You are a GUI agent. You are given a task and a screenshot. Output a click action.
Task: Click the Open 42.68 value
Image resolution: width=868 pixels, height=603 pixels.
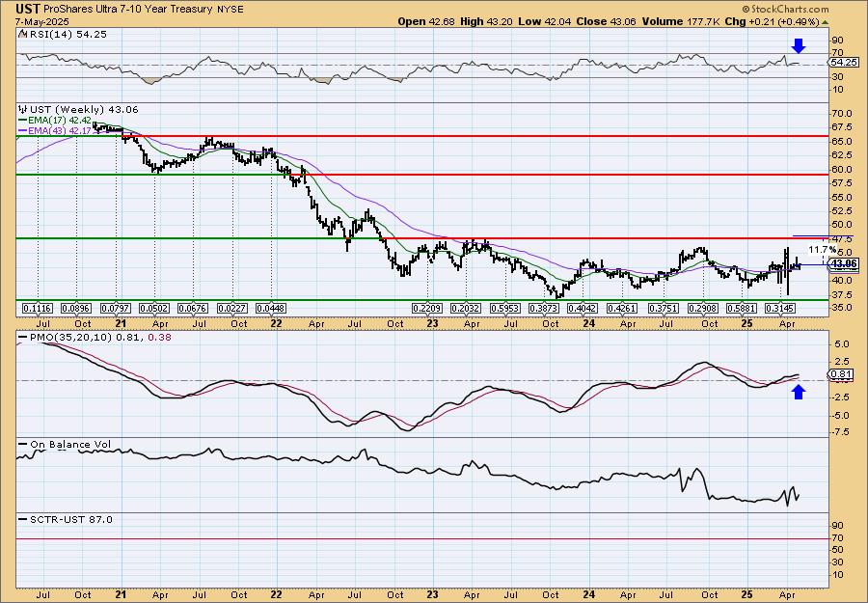pos(425,21)
